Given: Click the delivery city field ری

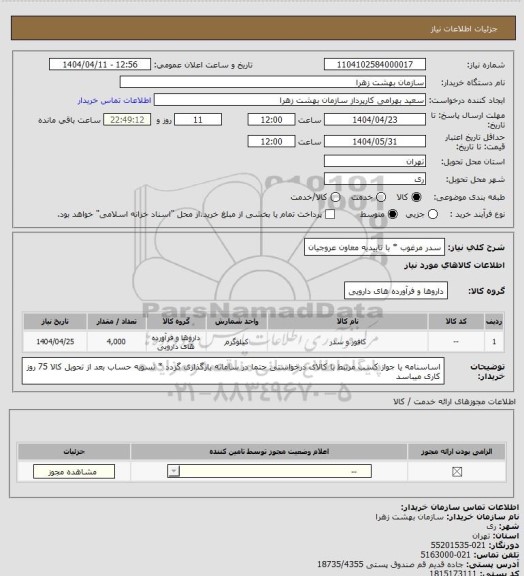Looking at the screenshot, I should click(x=375, y=179).
